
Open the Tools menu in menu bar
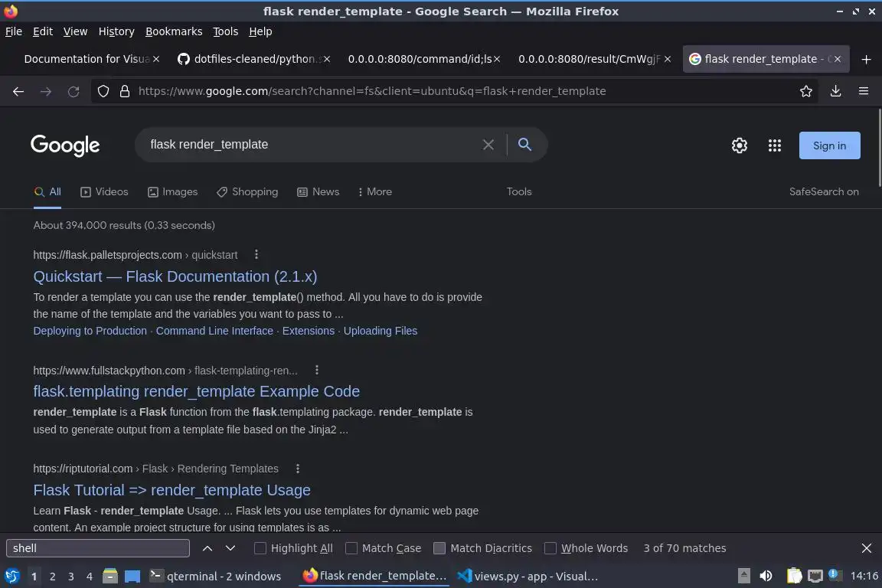tap(226, 31)
